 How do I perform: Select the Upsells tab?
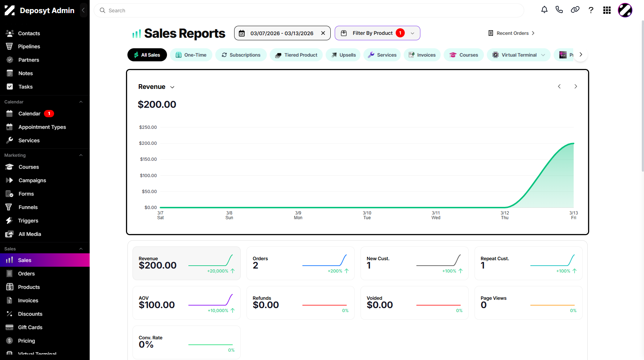(x=343, y=55)
